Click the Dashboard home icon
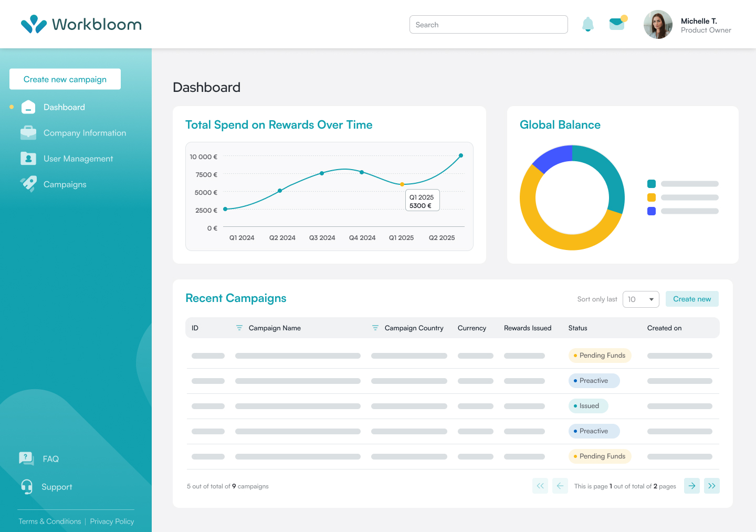Image resolution: width=756 pixels, height=532 pixels. coord(28,107)
